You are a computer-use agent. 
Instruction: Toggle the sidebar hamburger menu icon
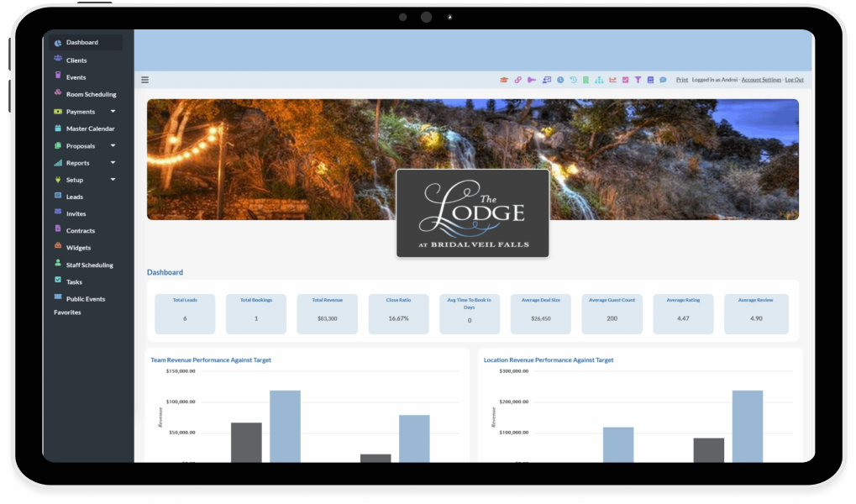pos(144,79)
